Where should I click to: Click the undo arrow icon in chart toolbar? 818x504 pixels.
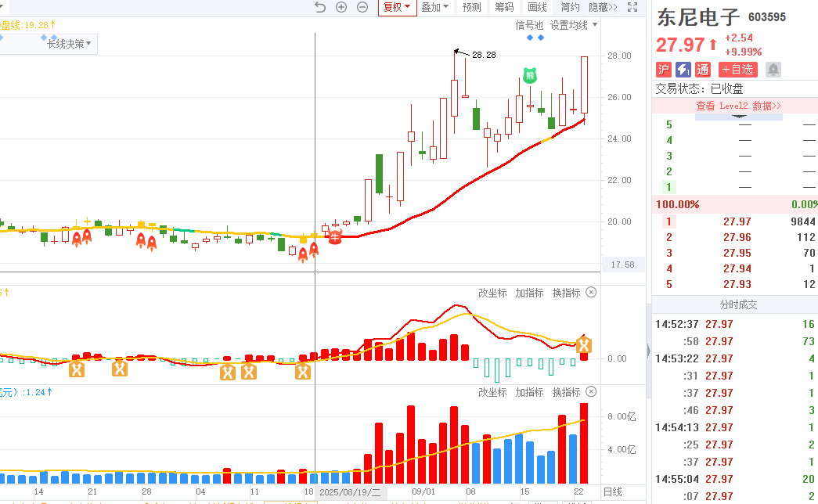click(320, 7)
